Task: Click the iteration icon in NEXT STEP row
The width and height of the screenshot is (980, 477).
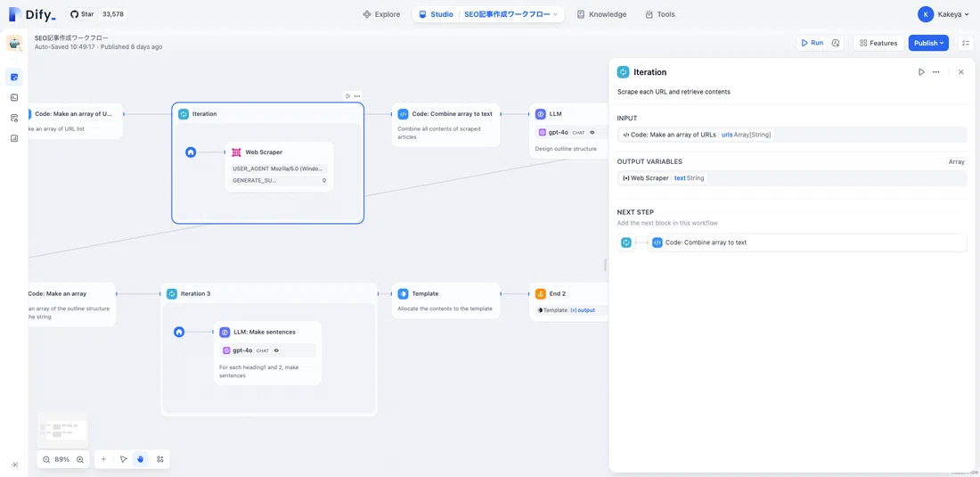Action: pos(626,243)
